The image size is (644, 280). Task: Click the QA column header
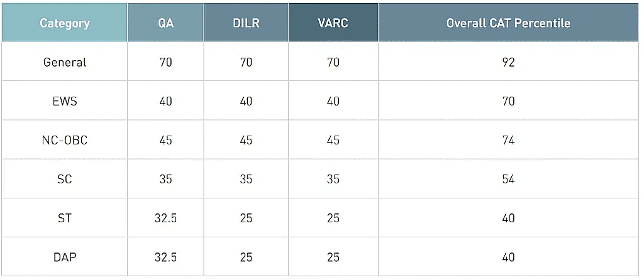(166, 24)
